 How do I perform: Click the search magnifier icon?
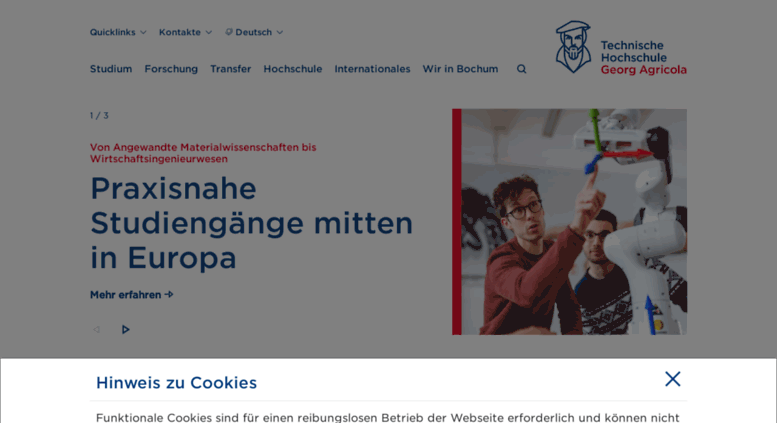(521, 69)
